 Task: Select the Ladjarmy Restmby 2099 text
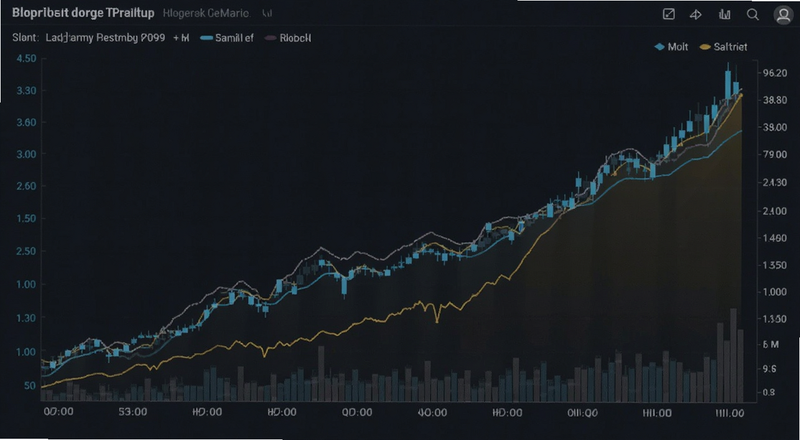click(105, 38)
